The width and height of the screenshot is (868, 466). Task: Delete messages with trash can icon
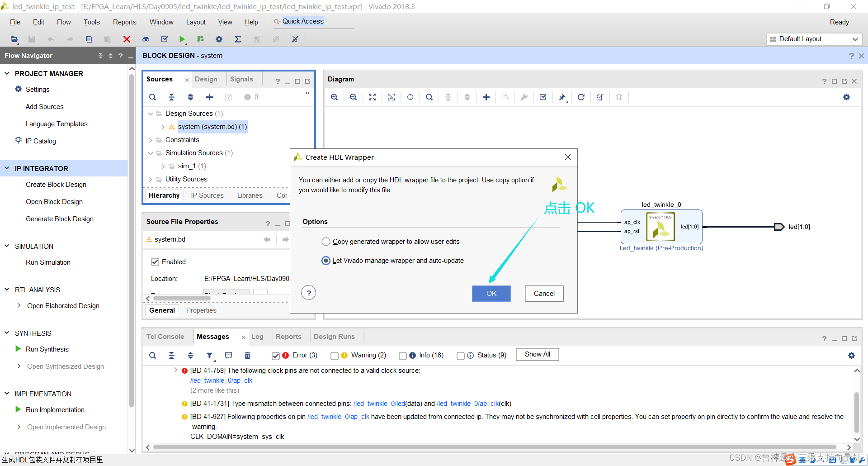click(247, 355)
